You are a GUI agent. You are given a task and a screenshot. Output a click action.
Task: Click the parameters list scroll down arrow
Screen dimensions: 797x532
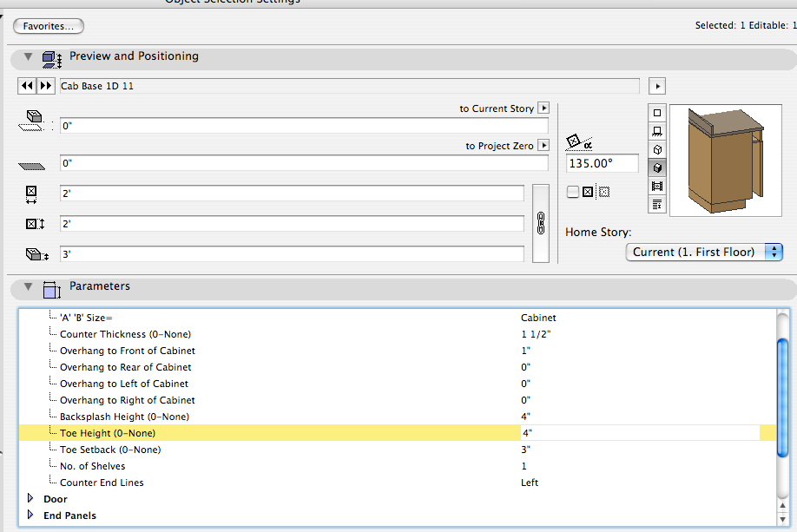click(x=783, y=519)
